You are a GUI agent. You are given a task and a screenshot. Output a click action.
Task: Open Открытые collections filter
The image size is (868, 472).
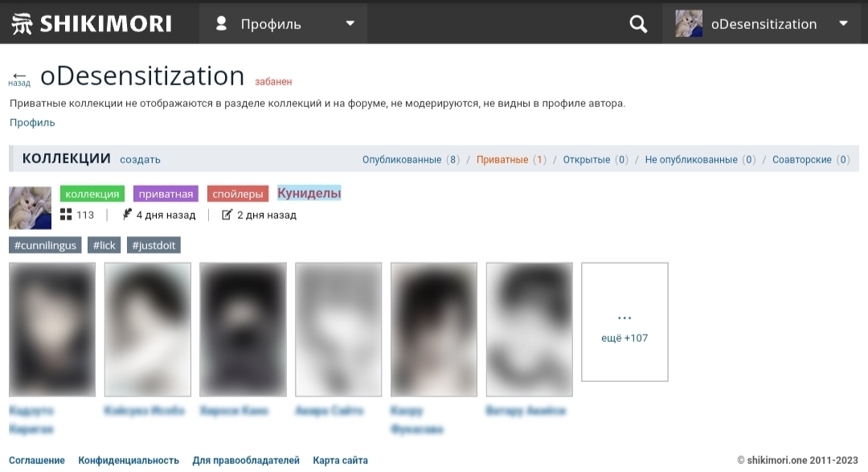[596, 159]
